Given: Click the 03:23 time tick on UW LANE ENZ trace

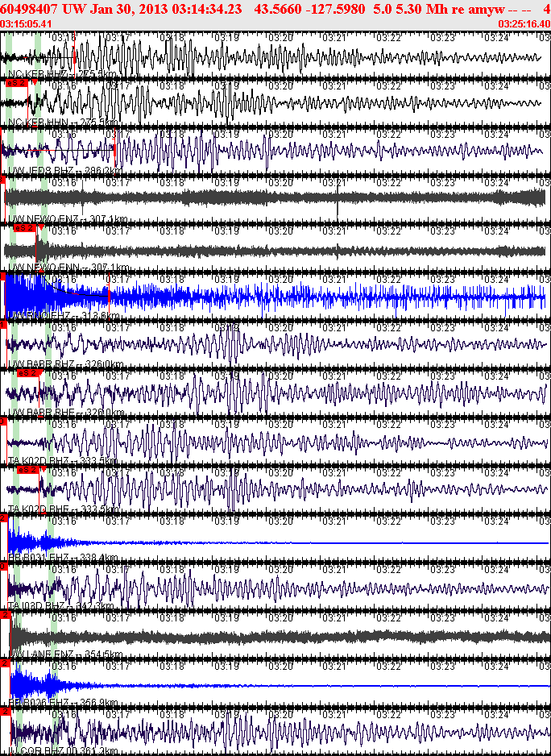Looking at the screenshot, I should [443, 617].
